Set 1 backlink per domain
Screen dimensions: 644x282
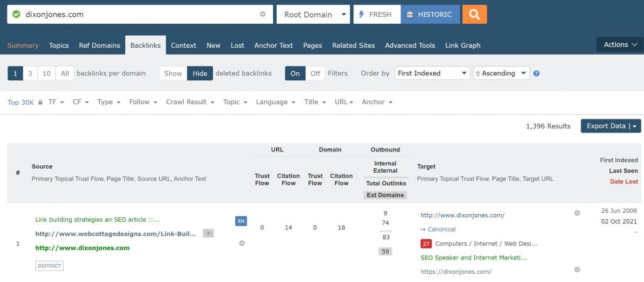pos(15,73)
